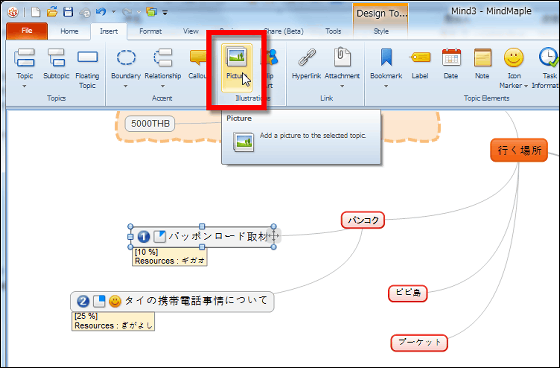Expand the Boundary dropdown arrow
Viewport: 560px width, 368px height.
tap(126, 86)
